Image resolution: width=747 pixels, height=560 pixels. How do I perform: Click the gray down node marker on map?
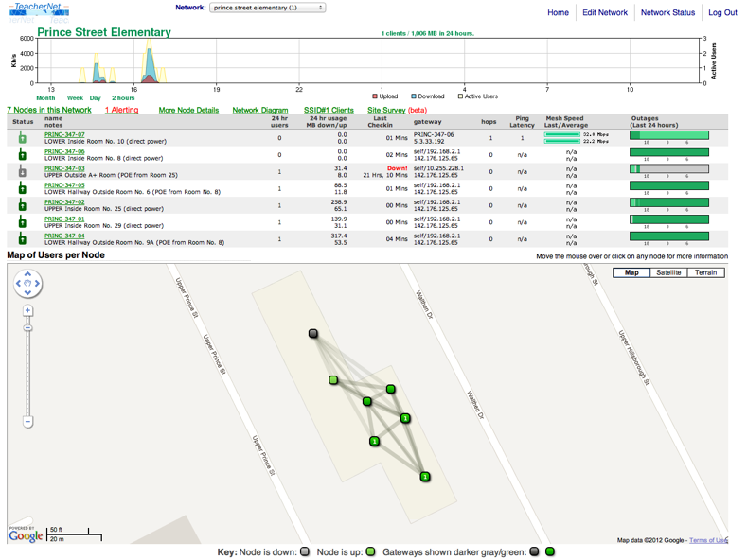coord(313,333)
